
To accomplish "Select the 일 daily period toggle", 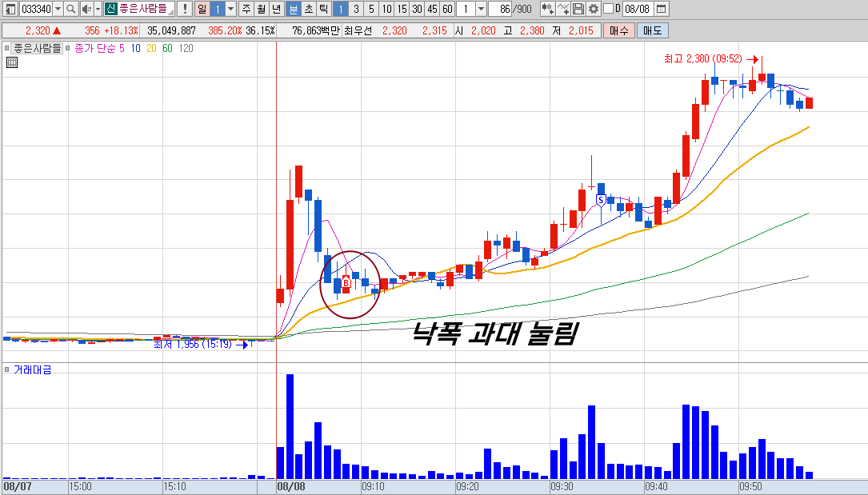I will click(x=202, y=9).
